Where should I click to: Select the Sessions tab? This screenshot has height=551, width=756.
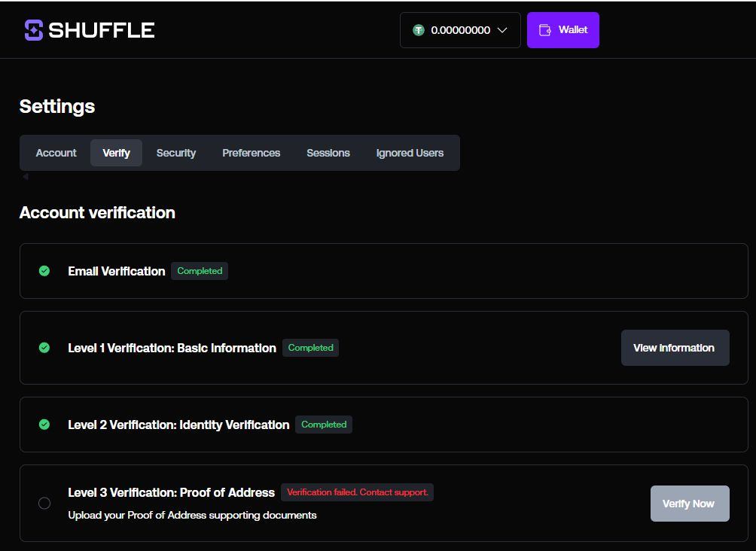(x=328, y=153)
